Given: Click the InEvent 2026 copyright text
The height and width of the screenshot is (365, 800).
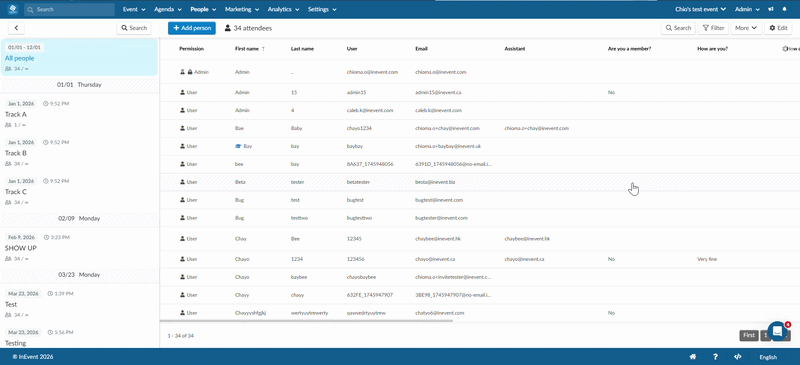Looking at the screenshot, I should pyautogui.click(x=33, y=357).
